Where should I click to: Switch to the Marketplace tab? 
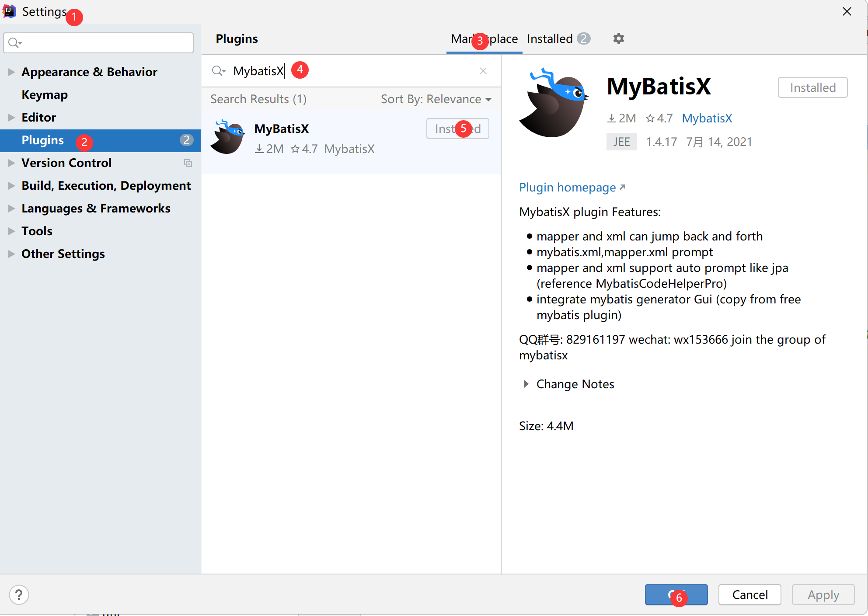pos(485,39)
